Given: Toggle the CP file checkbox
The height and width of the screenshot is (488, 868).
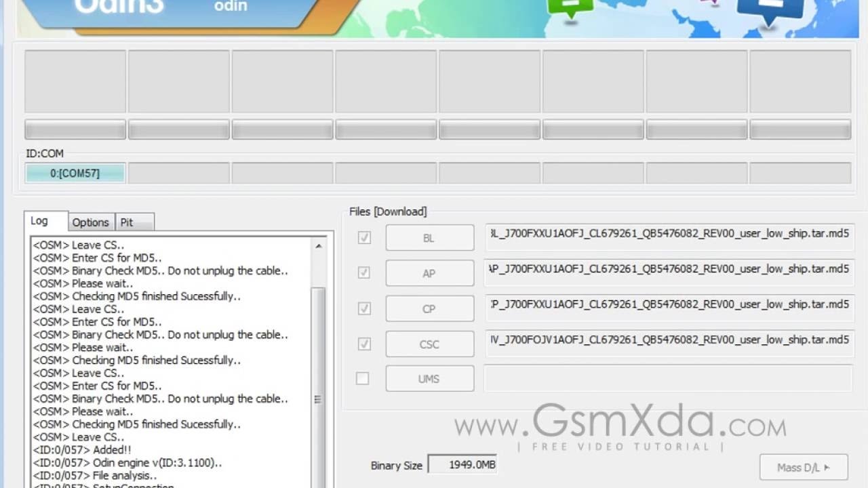Looking at the screenshot, I should tap(364, 308).
